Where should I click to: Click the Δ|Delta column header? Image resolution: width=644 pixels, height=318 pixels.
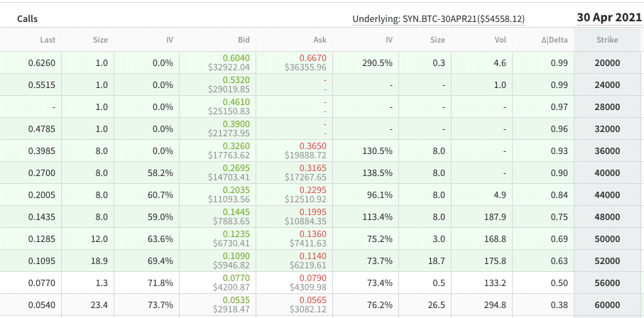pos(552,40)
